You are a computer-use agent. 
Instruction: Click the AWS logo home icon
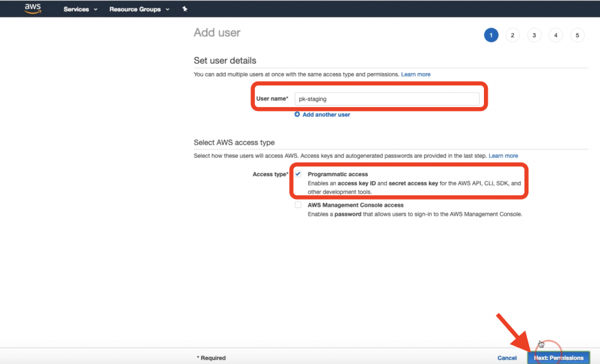(x=32, y=8)
